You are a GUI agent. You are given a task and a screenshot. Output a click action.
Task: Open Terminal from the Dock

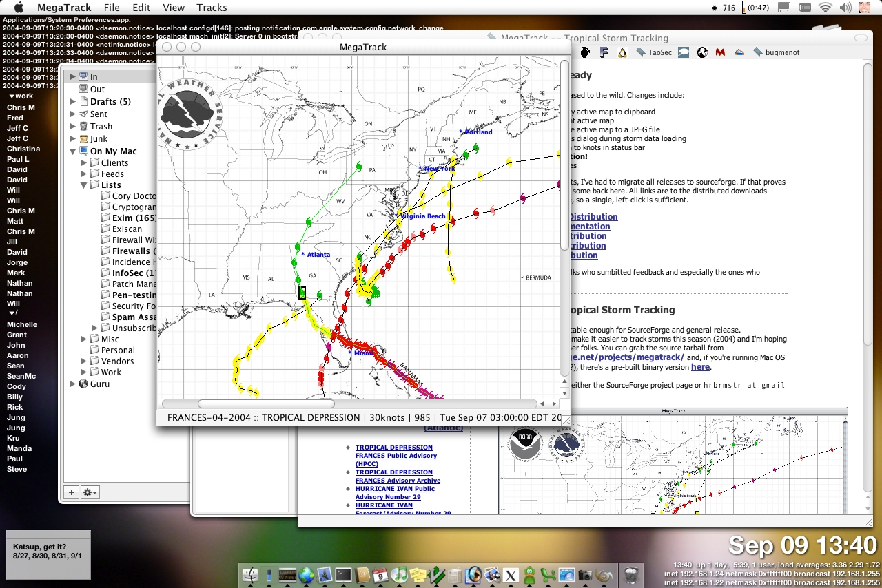343,575
